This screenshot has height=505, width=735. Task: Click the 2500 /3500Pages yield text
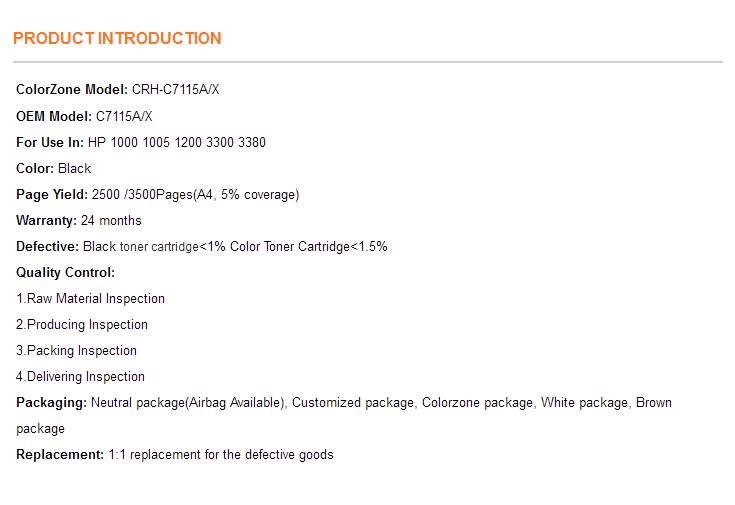click(x=195, y=194)
